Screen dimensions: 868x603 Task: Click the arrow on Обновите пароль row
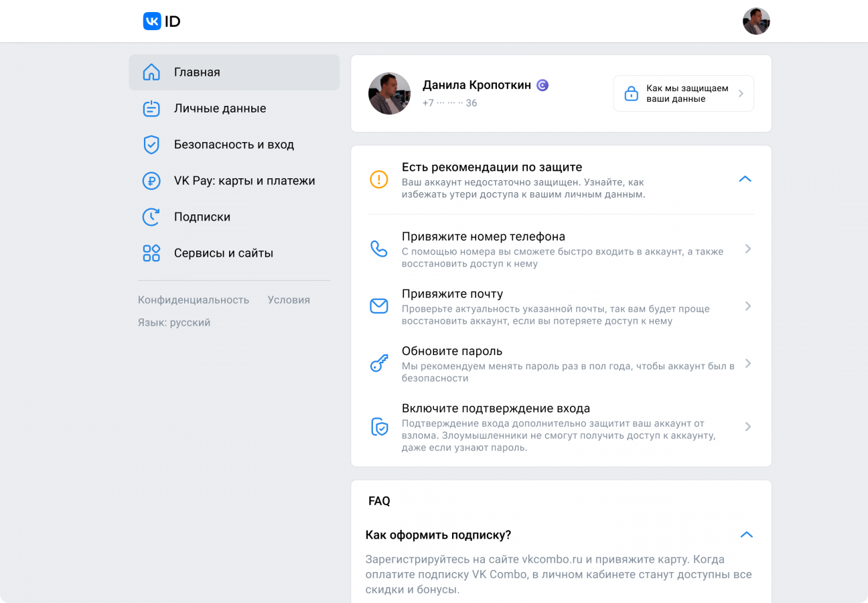pyautogui.click(x=748, y=364)
